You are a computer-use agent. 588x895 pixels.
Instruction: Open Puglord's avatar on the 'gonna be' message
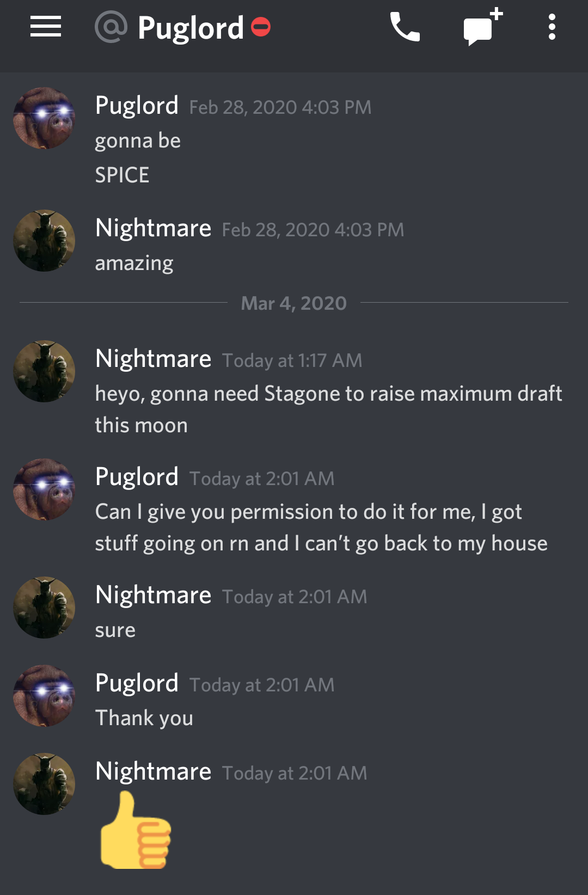pos(44,118)
